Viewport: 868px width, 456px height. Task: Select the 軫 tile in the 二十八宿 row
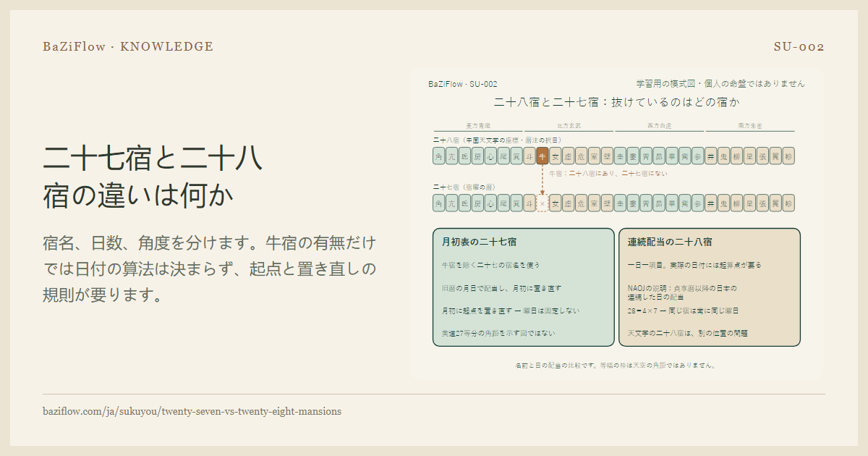click(x=788, y=156)
